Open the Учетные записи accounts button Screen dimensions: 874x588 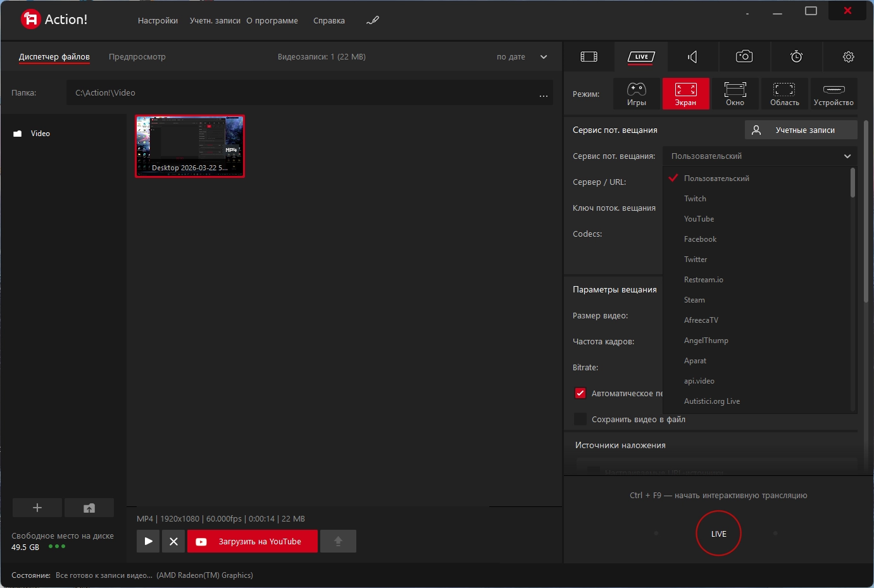click(801, 130)
